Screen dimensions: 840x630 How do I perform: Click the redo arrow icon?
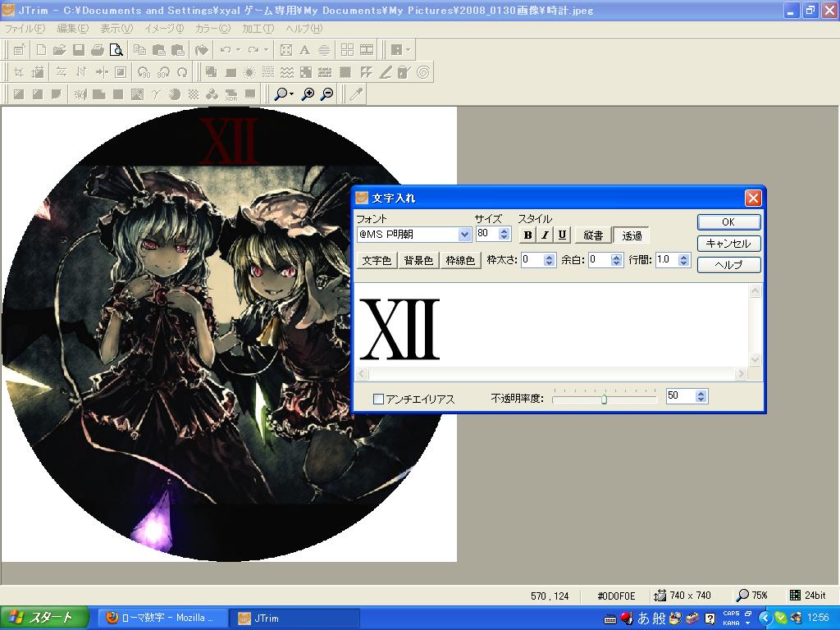point(253,50)
